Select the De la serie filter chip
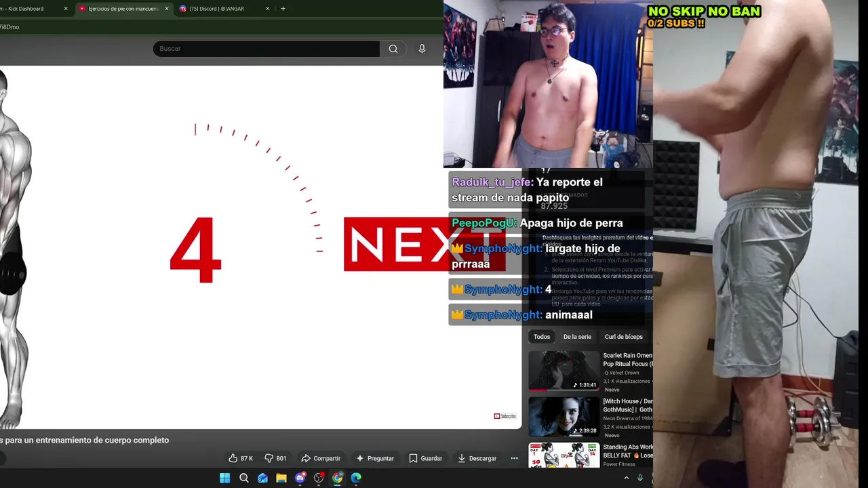The height and width of the screenshot is (488, 868). pos(577,337)
